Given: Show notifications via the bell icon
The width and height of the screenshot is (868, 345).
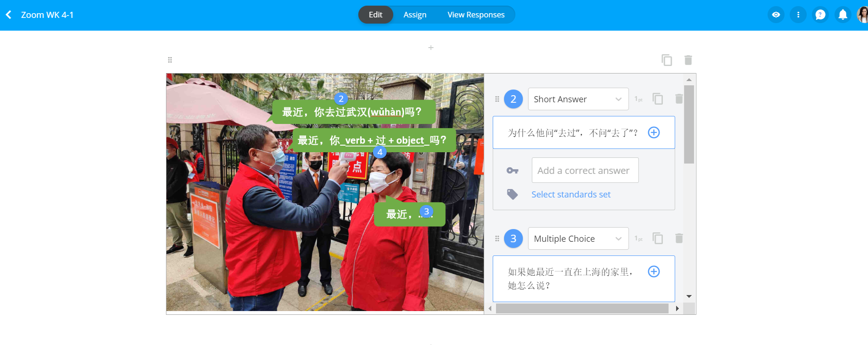Looking at the screenshot, I should click(x=843, y=15).
